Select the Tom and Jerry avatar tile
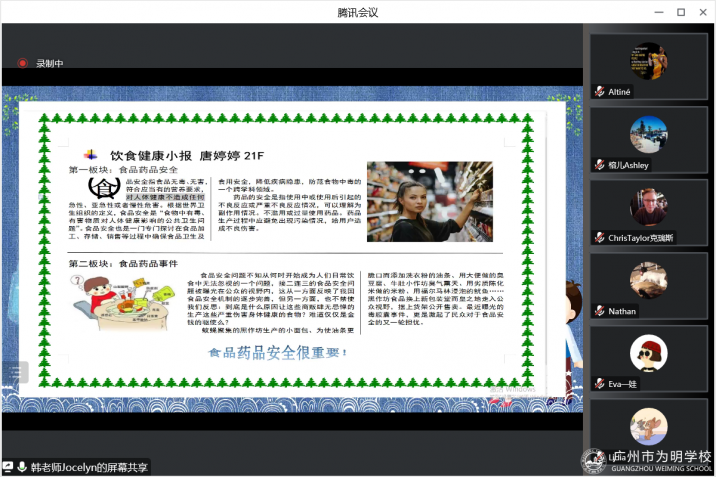Viewport: 716px width, 477px height. [648, 428]
